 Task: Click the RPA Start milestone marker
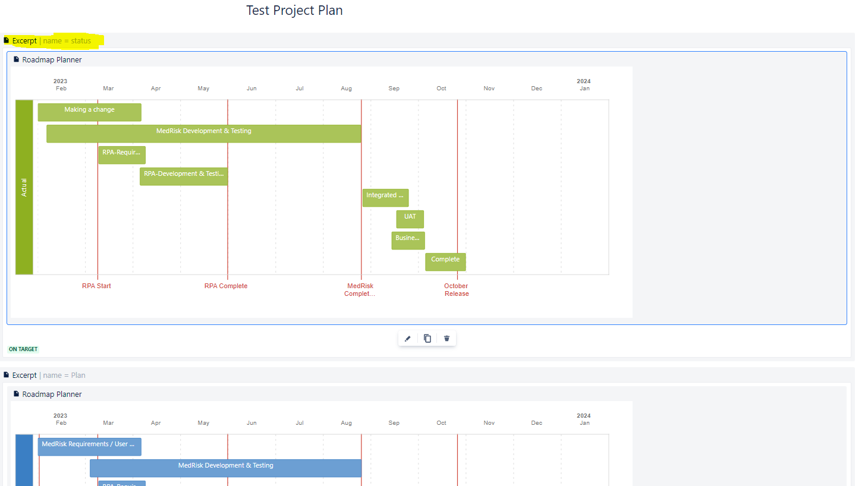(x=96, y=286)
